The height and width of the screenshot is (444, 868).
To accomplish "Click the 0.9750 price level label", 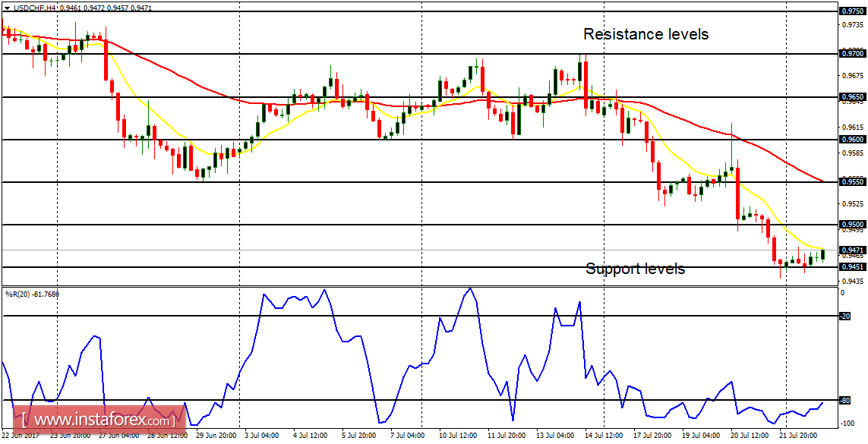I will [x=852, y=11].
